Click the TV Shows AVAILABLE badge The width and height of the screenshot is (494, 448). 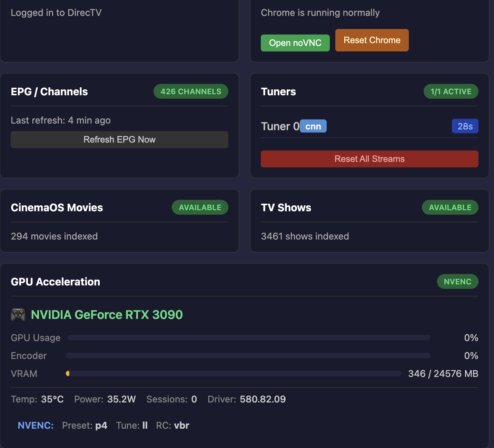tap(450, 208)
